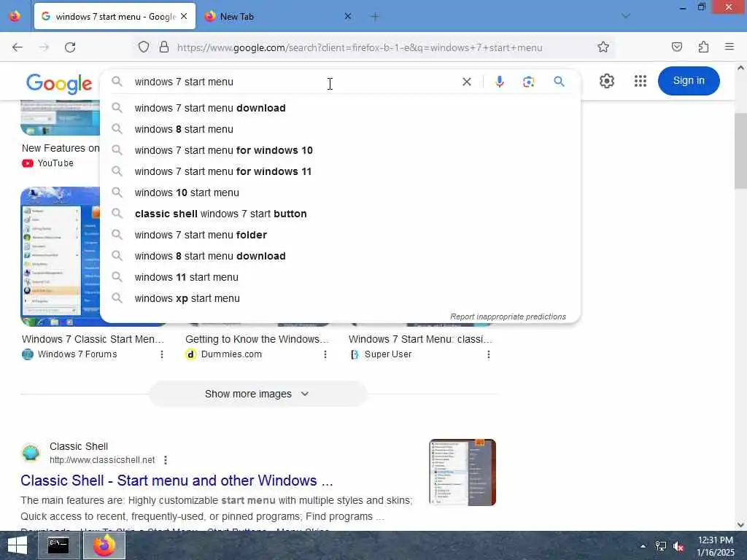
Task: Open Getting to Know the Windows image title
Action: pyautogui.click(x=258, y=339)
